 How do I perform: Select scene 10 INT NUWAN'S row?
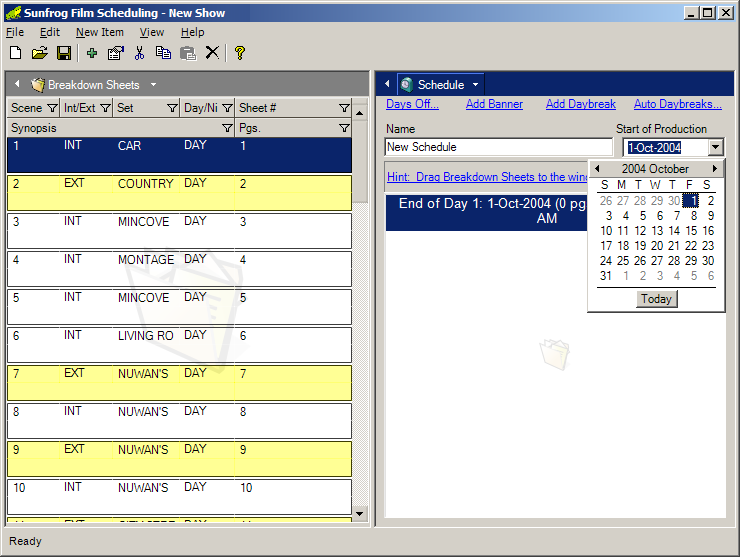click(x=179, y=497)
